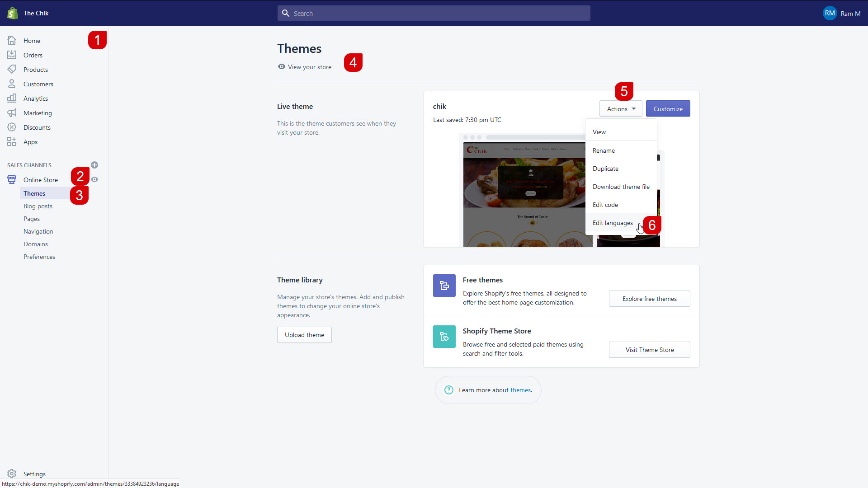Click the Marketing megaphone icon
The width and height of the screenshot is (868, 488).
(12, 113)
